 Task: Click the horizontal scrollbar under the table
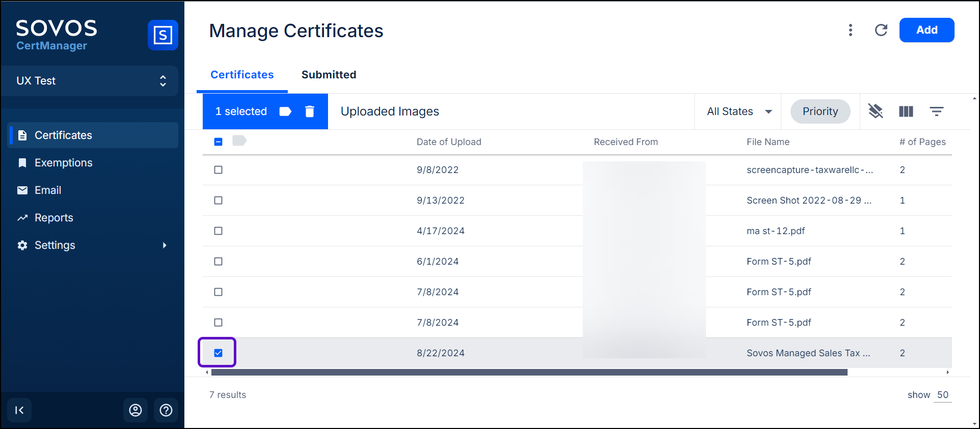(529, 373)
